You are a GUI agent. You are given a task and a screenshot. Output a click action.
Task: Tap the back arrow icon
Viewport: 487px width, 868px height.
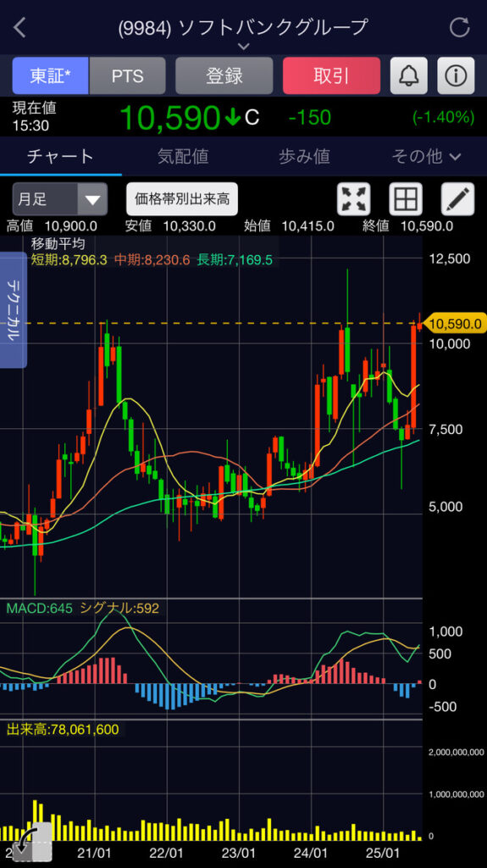point(20,27)
